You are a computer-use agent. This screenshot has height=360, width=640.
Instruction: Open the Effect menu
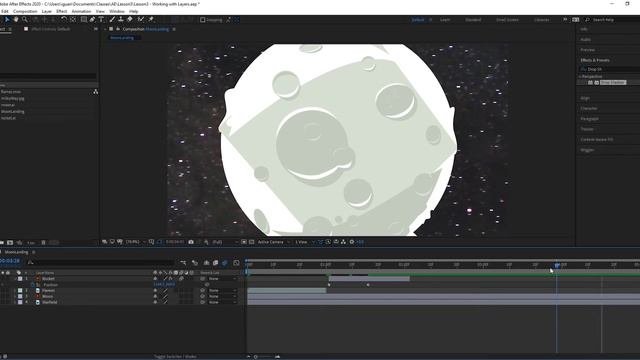coord(62,11)
